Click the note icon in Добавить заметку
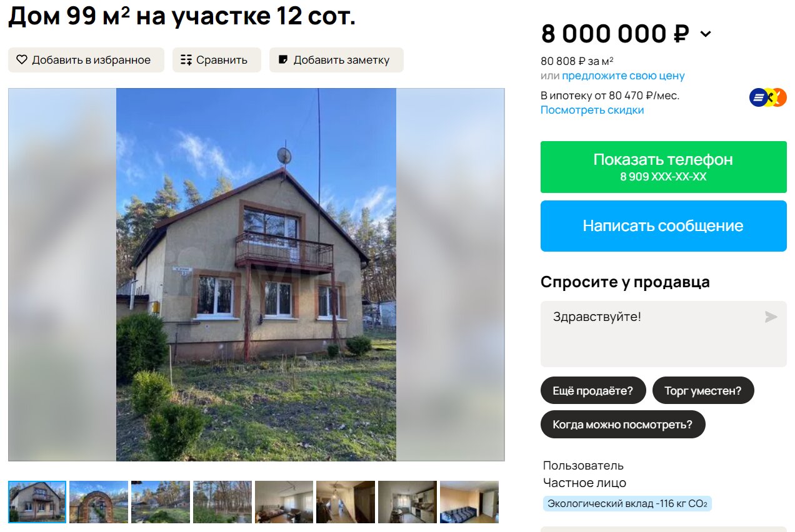 pos(283,60)
